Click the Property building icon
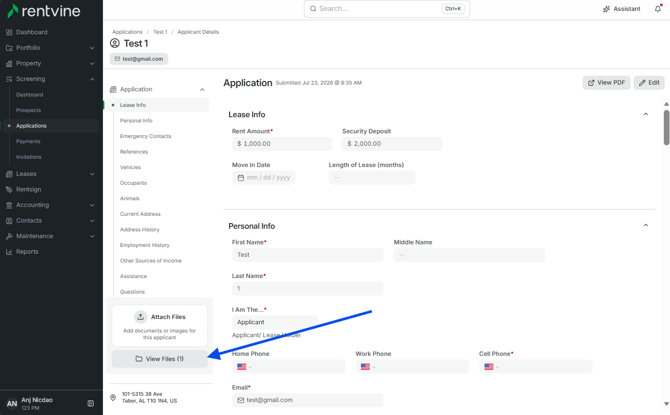 pyautogui.click(x=9, y=63)
